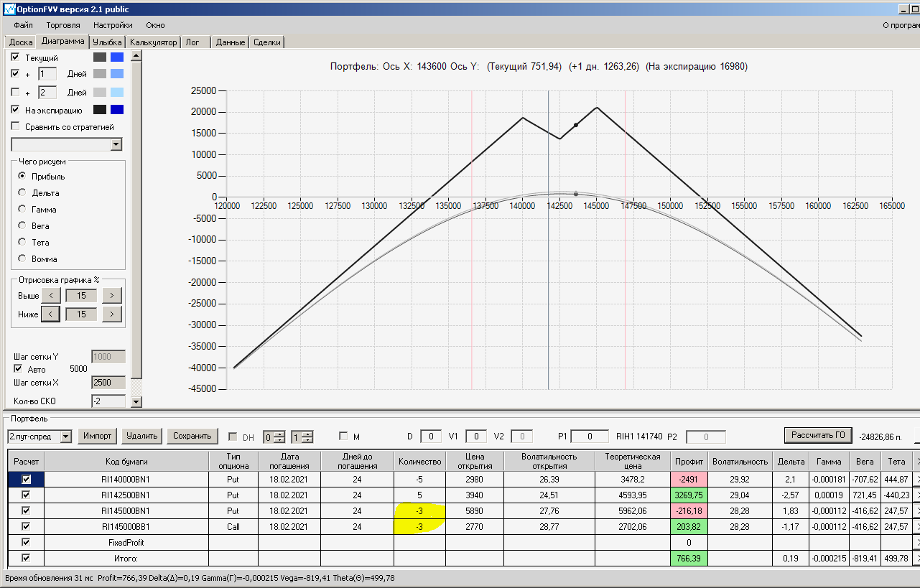Click the Рассчитать ГО button
Viewport: 920px width, 588px height.
818,435
